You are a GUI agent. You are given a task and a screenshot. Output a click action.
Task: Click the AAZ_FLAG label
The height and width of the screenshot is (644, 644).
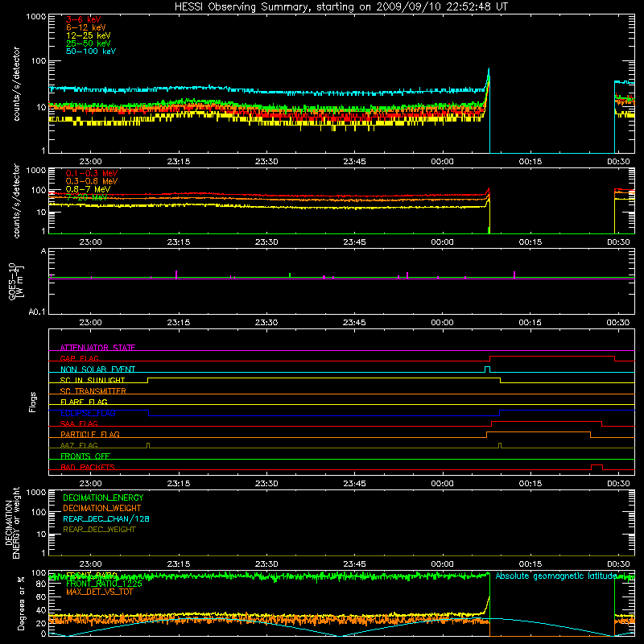click(x=79, y=445)
